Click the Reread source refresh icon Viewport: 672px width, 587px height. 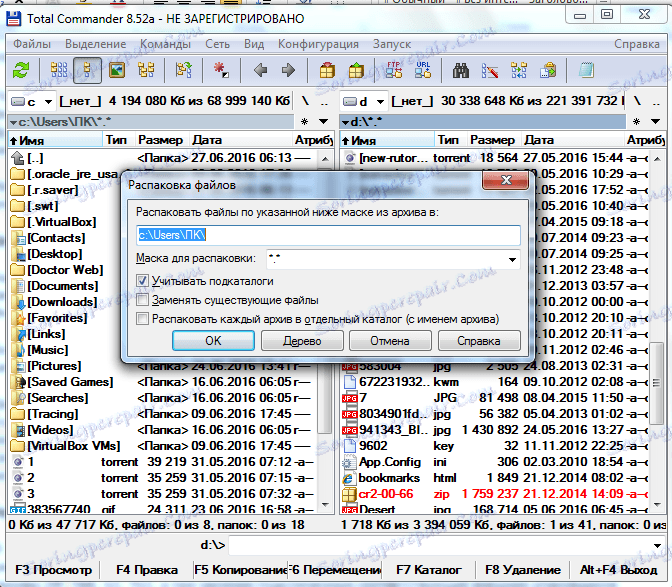pyautogui.click(x=21, y=70)
